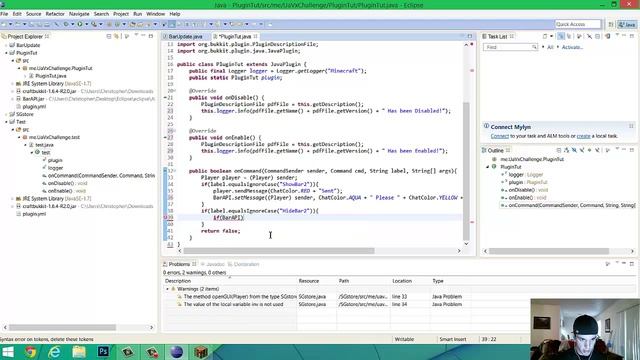Collapse PluginTut class in Outline

coord(487,167)
